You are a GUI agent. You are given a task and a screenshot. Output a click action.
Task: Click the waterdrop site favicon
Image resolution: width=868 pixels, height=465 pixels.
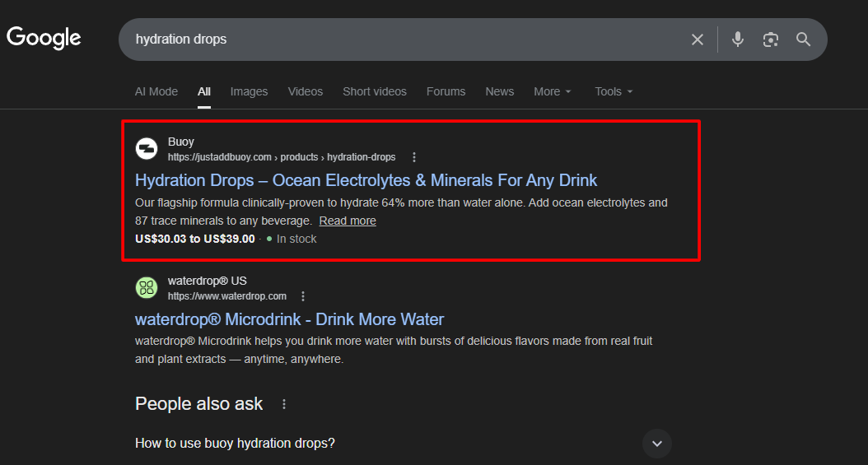coord(147,288)
